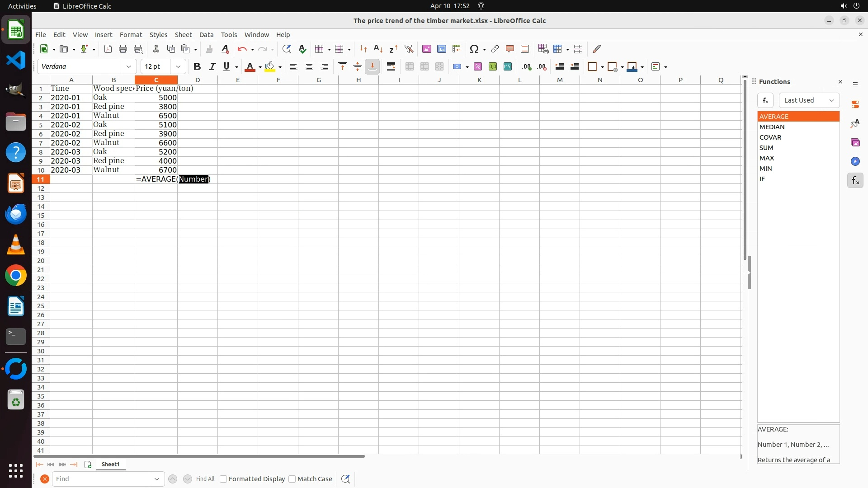Open the sidebar Gallery icon

click(x=855, y=142)
